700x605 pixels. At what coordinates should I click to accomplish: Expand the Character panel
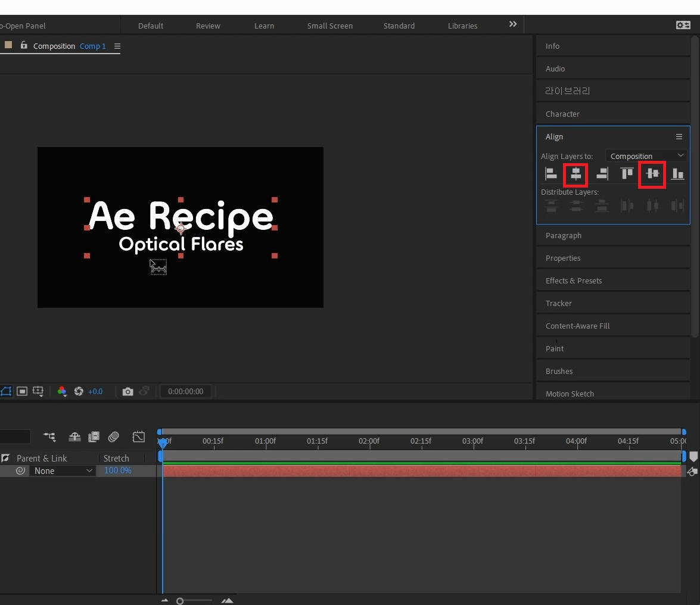click(x=613, y=114)
